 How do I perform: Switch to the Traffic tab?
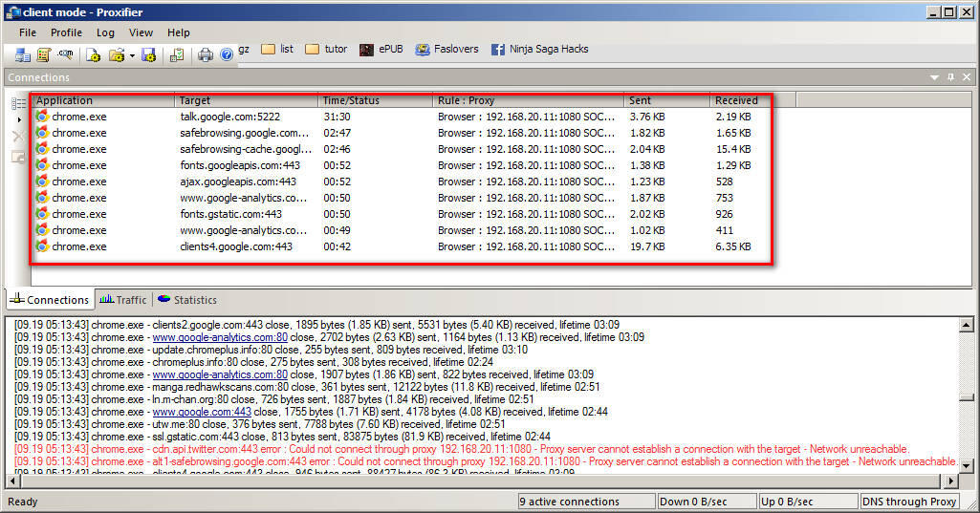coord(123,300)
